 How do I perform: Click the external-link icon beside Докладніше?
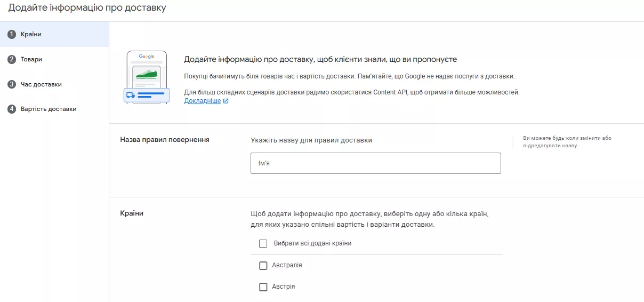(x=226, y=101)
